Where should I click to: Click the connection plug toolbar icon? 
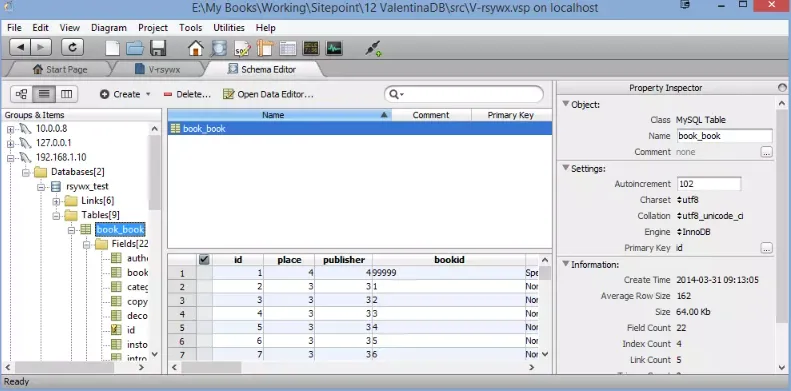pos(373,48)
